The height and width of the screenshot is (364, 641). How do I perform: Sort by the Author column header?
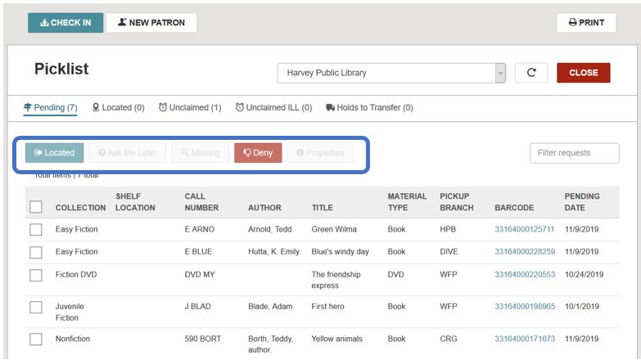tap(264, 208)
